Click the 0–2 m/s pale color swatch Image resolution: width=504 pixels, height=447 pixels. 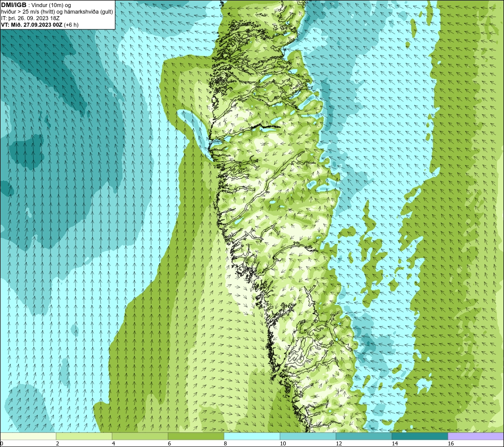28,436
